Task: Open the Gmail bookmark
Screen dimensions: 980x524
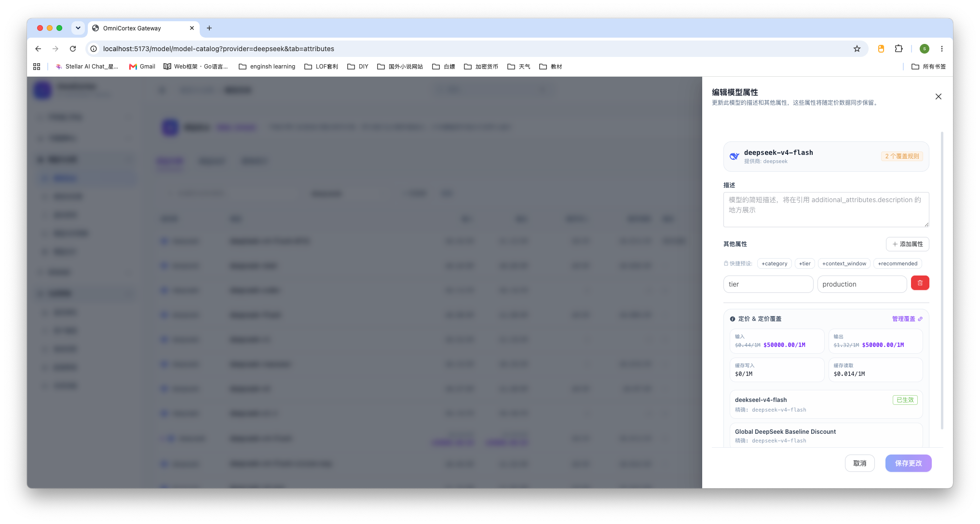Action: click(x=142, y=67)
